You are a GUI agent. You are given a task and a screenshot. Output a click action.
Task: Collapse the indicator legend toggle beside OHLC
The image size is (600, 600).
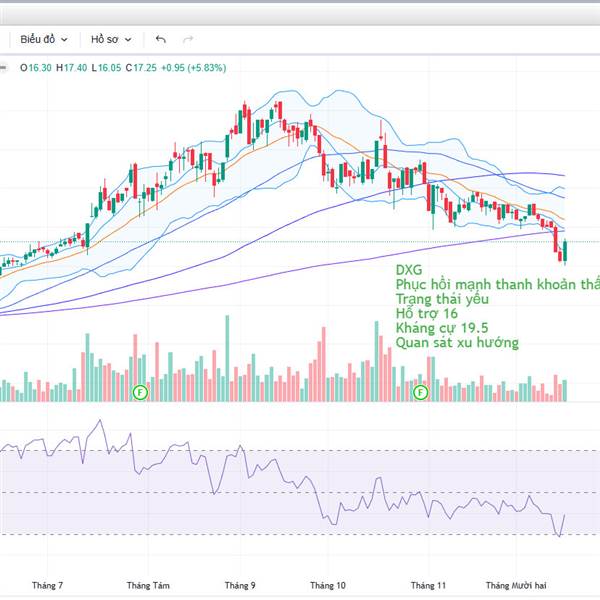pyautogui.click(x=3, y=68)
